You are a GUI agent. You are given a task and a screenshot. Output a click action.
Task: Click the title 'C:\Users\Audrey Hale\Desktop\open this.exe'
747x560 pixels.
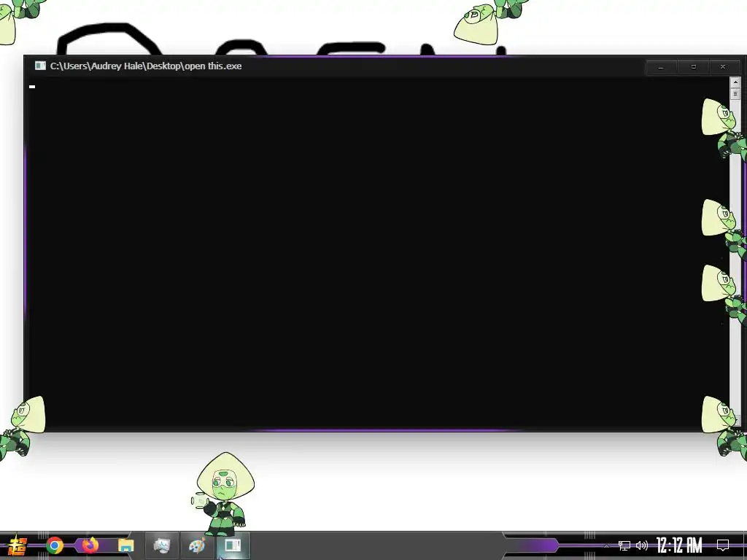pos(146,66)
